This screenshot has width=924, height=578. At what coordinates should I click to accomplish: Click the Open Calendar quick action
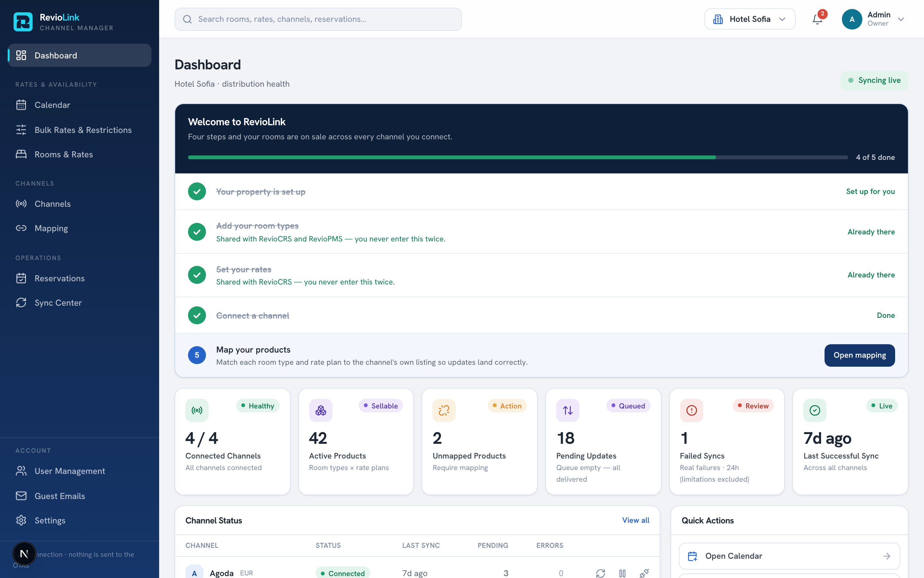(x=789, y=556)
